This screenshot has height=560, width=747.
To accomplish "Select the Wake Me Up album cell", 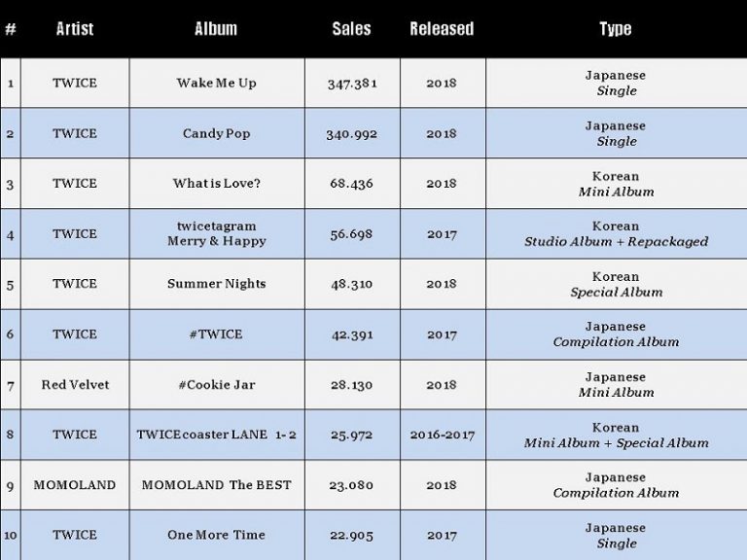I will pyautogui.click(x=217, y=83).
